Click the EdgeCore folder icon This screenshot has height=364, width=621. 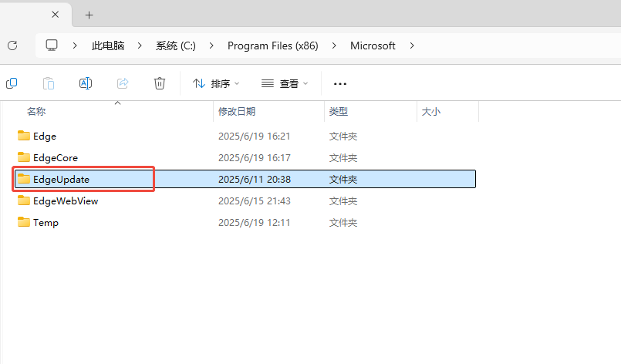click(24, 157)
